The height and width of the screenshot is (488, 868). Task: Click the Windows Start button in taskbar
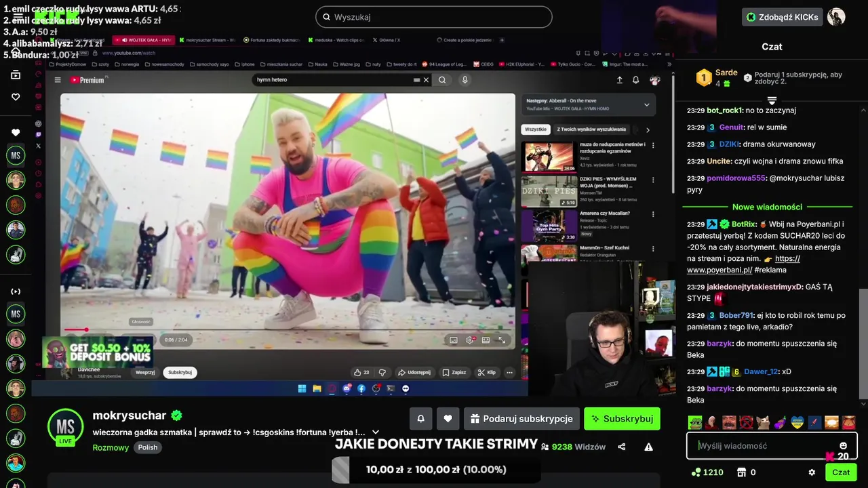(x=302, y=388)
